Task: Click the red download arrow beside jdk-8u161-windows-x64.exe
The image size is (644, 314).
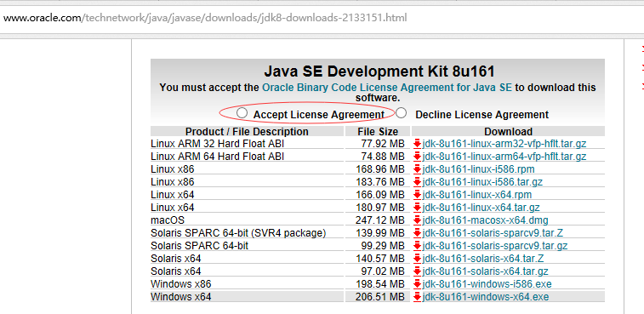Action: [418, 297]
